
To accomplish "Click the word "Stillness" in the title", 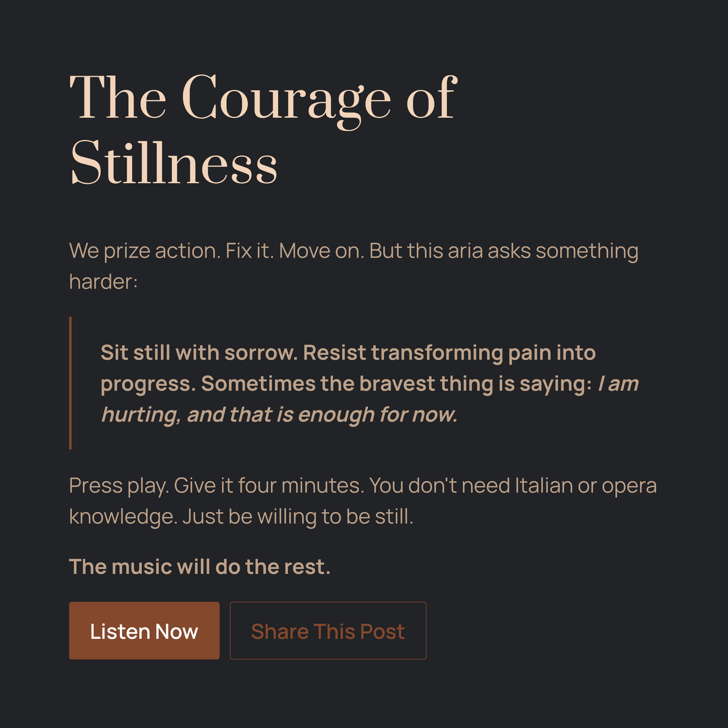I will click(174, 163).
